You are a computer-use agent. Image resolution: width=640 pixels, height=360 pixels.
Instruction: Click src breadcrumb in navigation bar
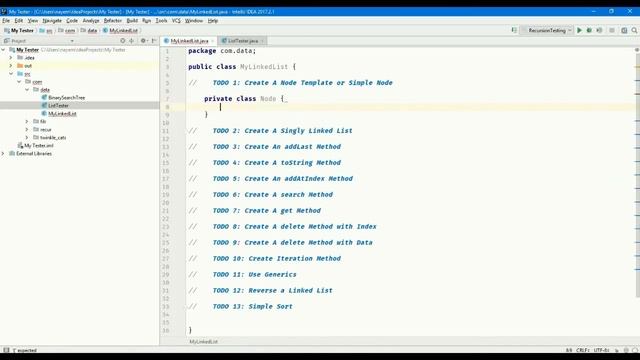click(46, 31)
